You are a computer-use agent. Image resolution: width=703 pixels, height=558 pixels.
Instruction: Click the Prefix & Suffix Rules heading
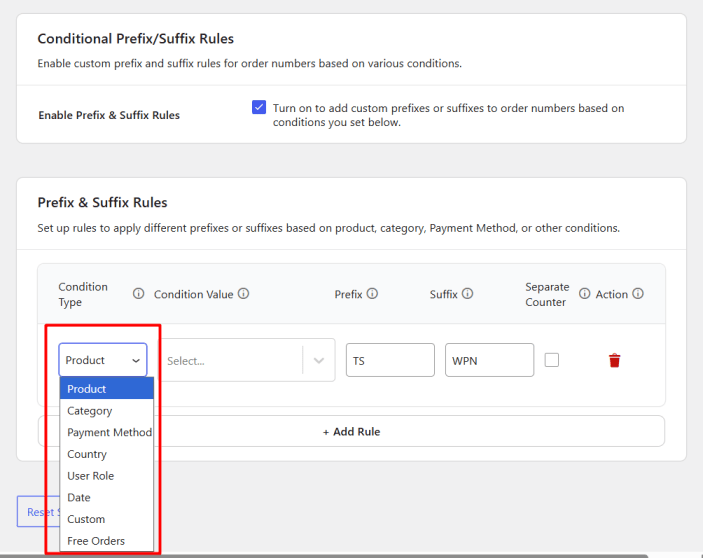click(102, 203)
